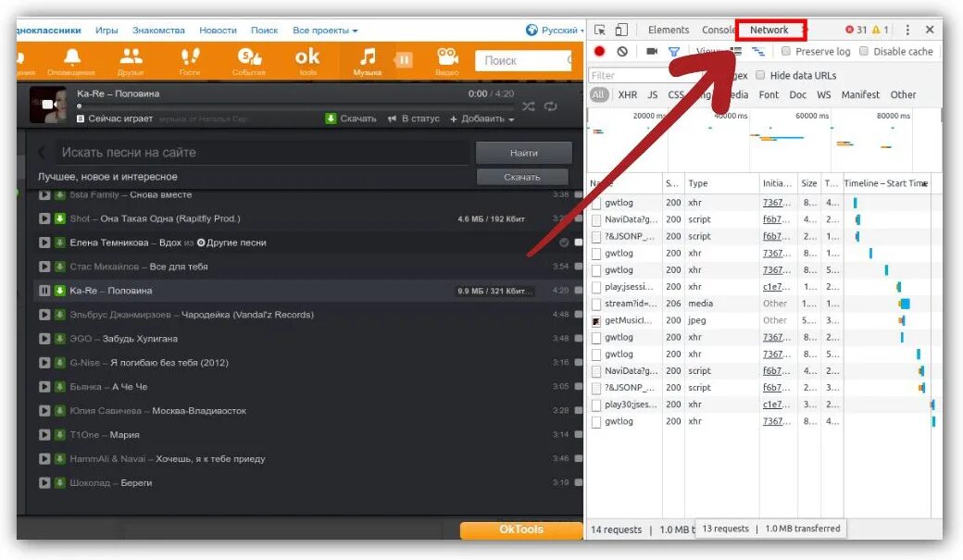Play HammAli & Navai track

pyautogui.click(x=44, y=458)
